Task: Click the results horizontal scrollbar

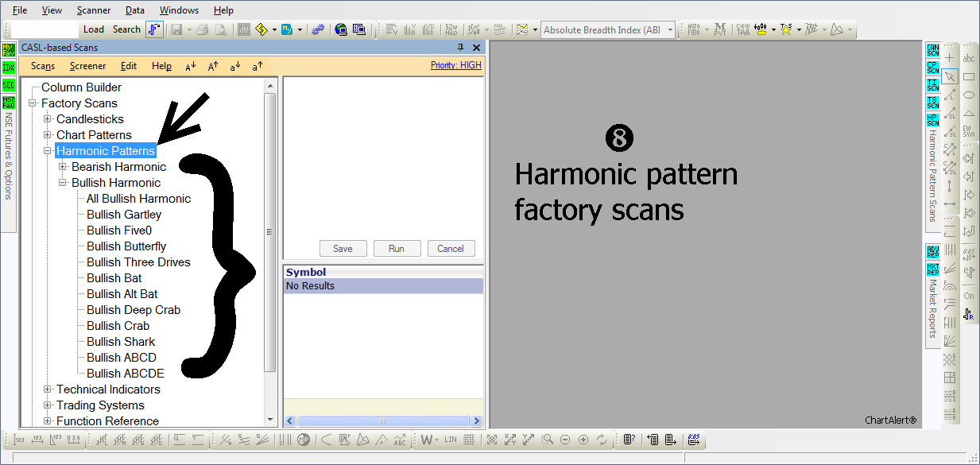Action: tap(384, 421)
